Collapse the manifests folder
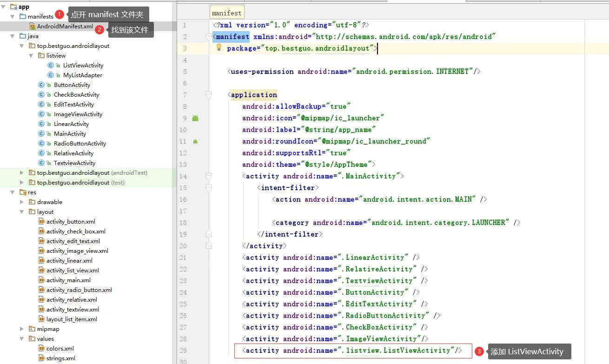This screenshot has height=364, width=609. coord(13,17)
